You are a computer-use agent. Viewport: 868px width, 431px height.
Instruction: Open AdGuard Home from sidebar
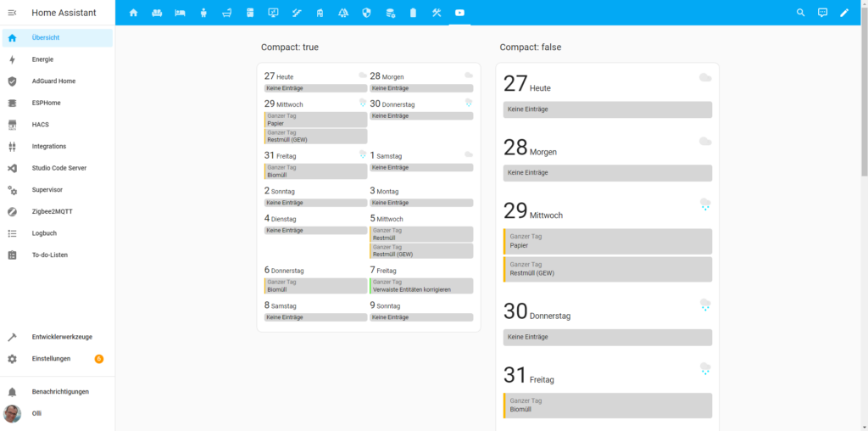coord(53,81)
